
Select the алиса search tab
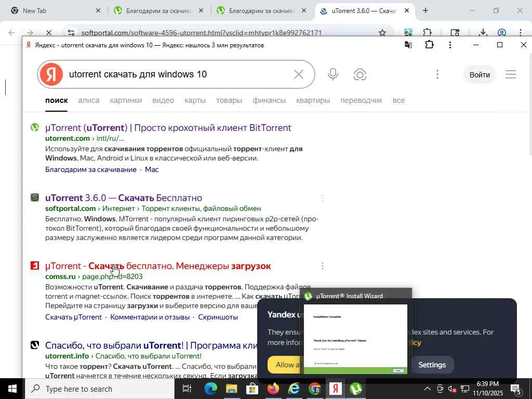(x=89, y=100)
